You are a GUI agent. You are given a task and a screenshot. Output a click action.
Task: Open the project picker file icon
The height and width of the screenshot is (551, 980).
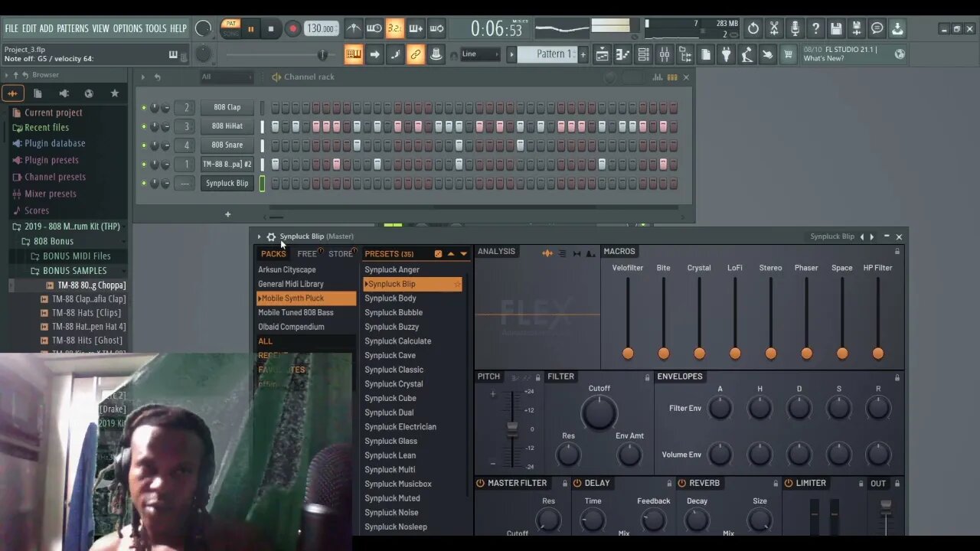705,54
